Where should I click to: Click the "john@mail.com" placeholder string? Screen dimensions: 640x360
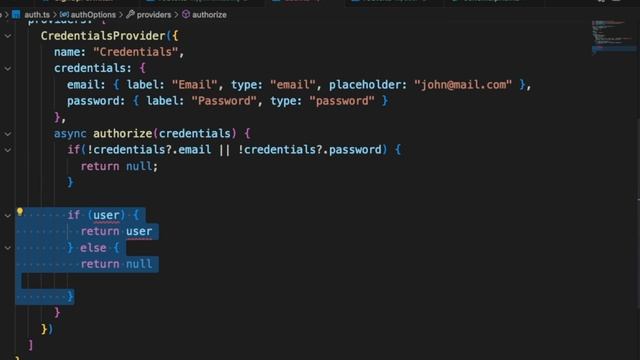tap(463, 85)
